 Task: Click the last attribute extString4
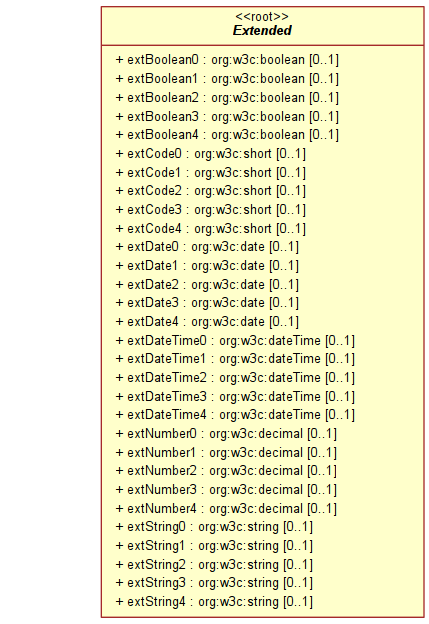pyautogui.click(x=214, y=601)
